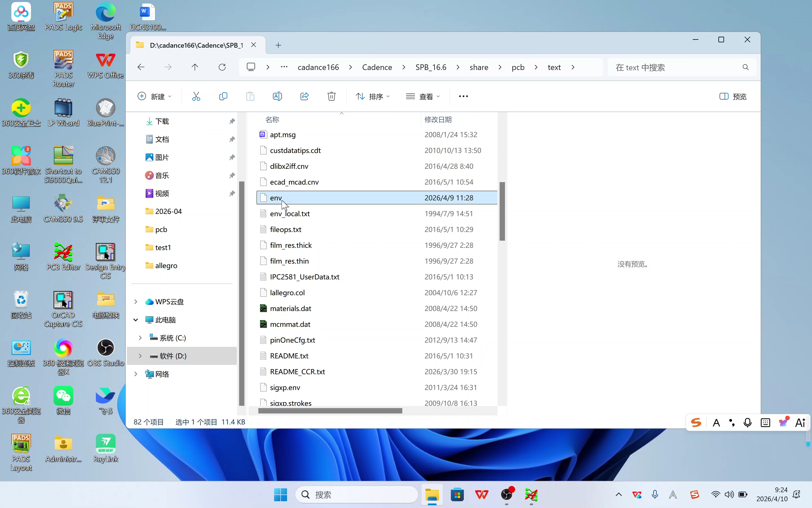Expand the 系统 (C:) drive node

pyautogui.click(x=140, y=338)
